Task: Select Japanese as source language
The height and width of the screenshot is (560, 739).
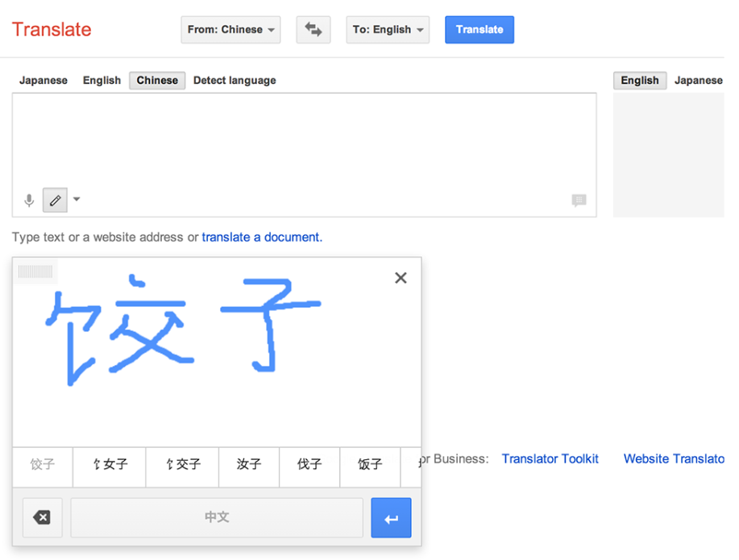Action: [x=44, y=81]
